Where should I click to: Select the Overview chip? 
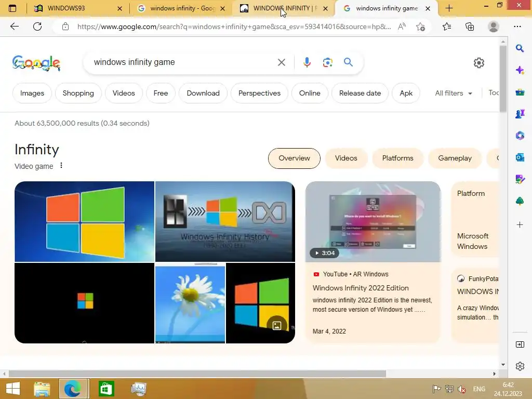coord(294,158)
